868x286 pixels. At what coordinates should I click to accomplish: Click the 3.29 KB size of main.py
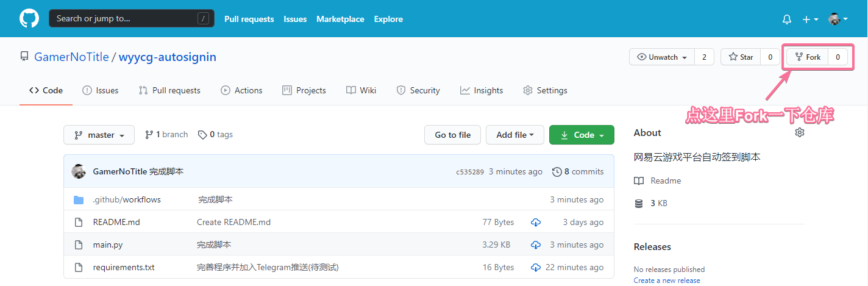pyautogui.click(x=496, y=245)
